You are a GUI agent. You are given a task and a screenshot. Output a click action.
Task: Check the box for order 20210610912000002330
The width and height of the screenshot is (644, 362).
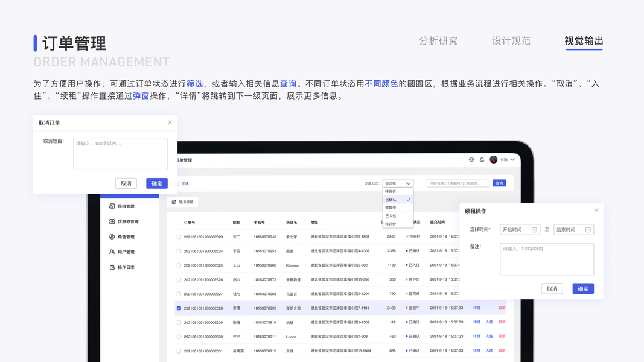click(179, 337)
